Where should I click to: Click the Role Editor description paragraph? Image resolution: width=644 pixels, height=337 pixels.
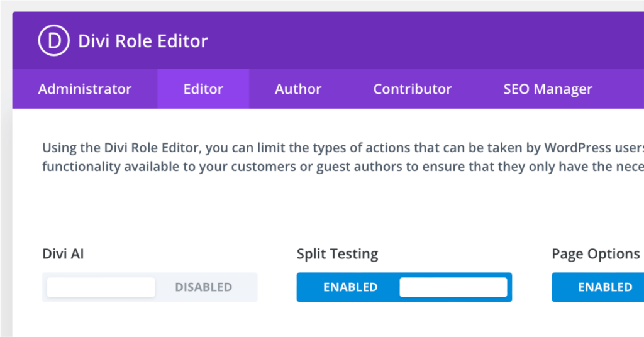tap(343, 157)
